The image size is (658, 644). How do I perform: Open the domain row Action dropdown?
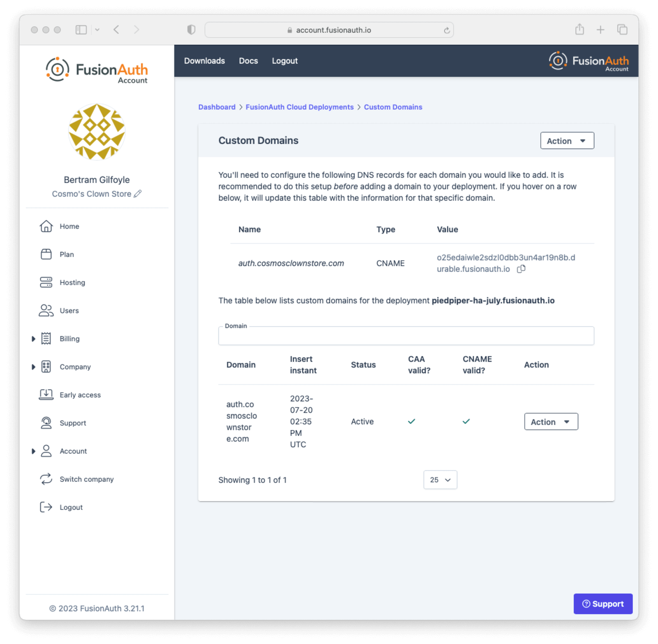point(551,422)
